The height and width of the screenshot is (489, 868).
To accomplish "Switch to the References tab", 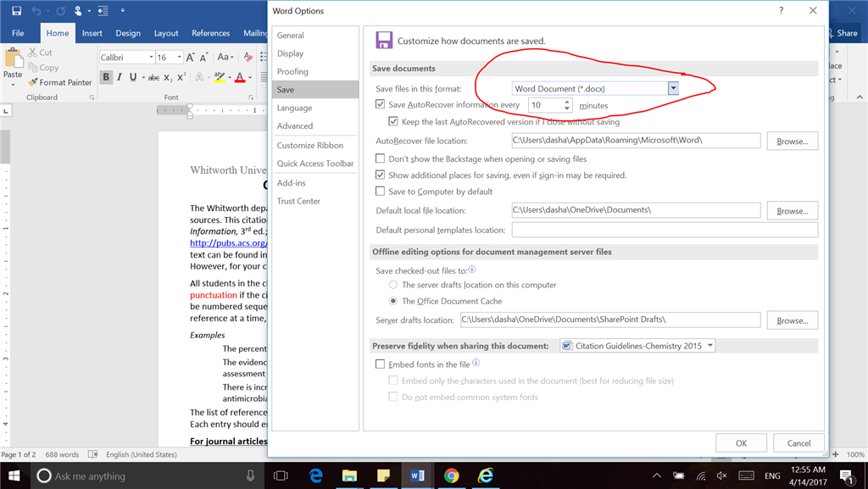I will (210, 33).
